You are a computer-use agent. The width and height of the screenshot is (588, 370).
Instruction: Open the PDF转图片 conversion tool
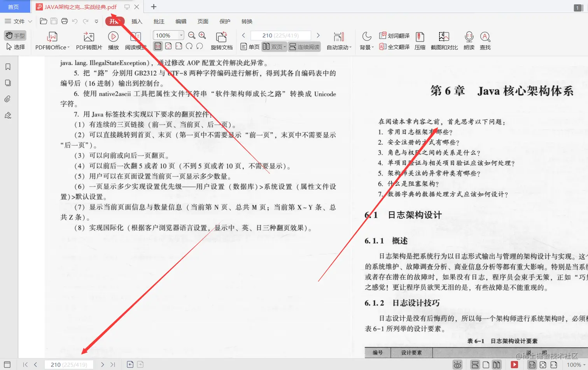(x=89, y=40)
